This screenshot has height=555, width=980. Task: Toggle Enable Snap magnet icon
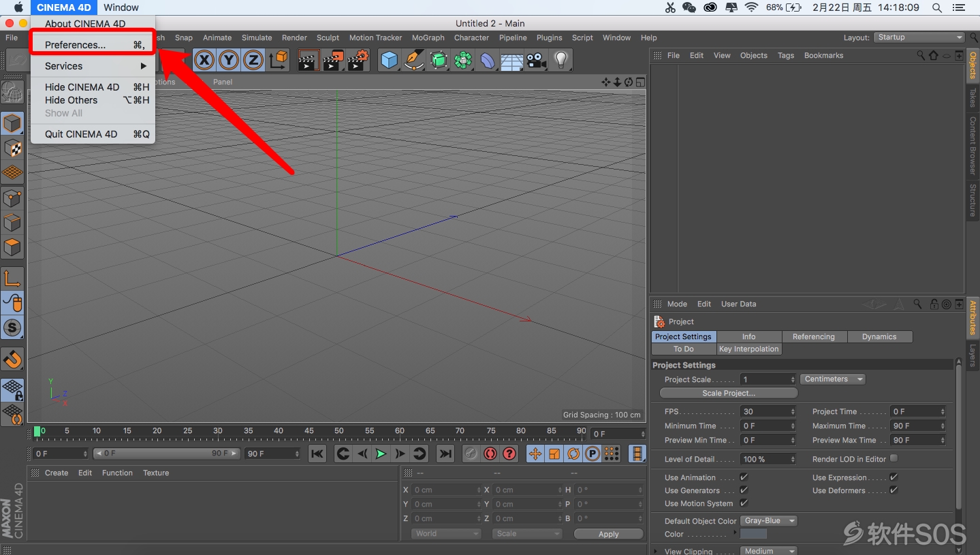(12, 359)
